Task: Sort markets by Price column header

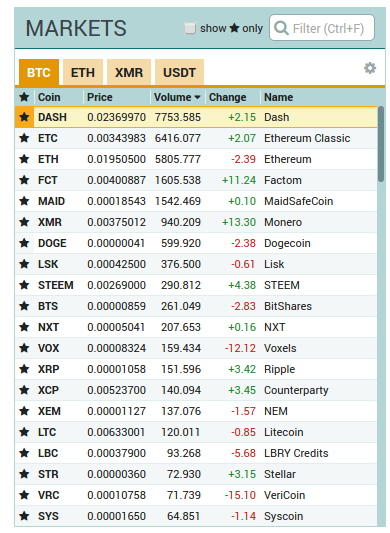Action: pyautogui.click(x=100, y=97)
